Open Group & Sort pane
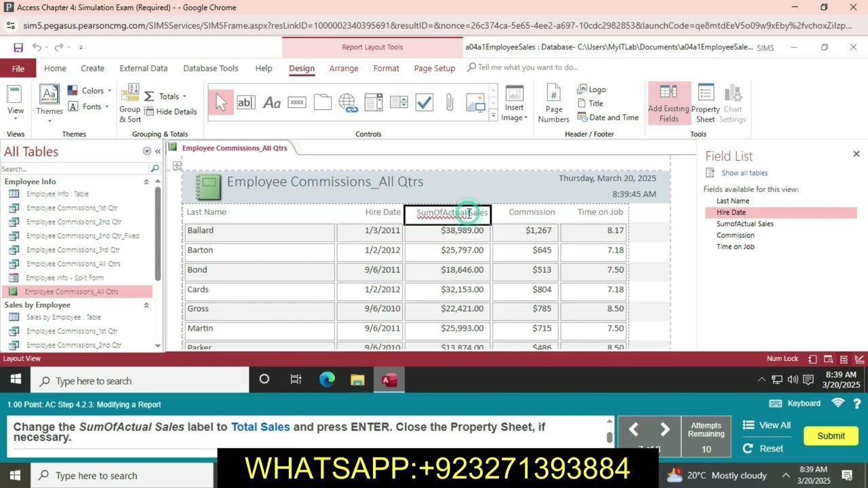 130,104
